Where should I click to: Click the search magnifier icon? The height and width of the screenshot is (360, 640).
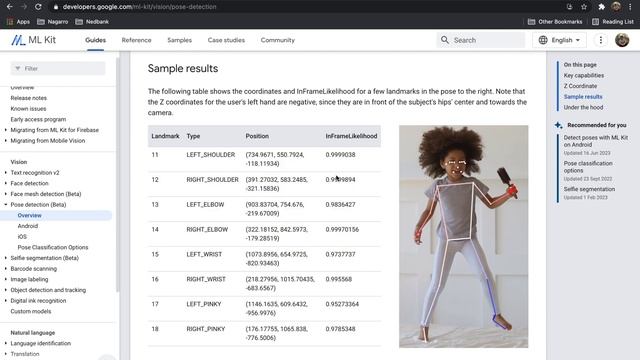point(444,40)
